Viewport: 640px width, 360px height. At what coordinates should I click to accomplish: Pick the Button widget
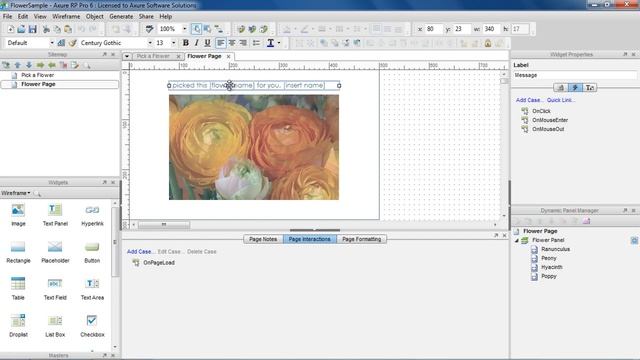92,251
